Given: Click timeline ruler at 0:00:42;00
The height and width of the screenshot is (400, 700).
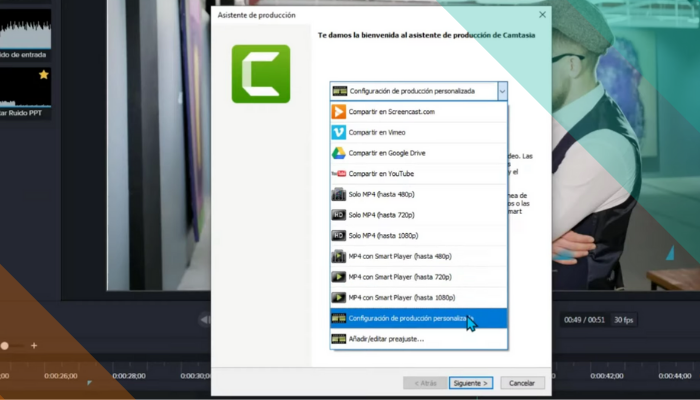Looking at the screenshot, I should 607,376.
